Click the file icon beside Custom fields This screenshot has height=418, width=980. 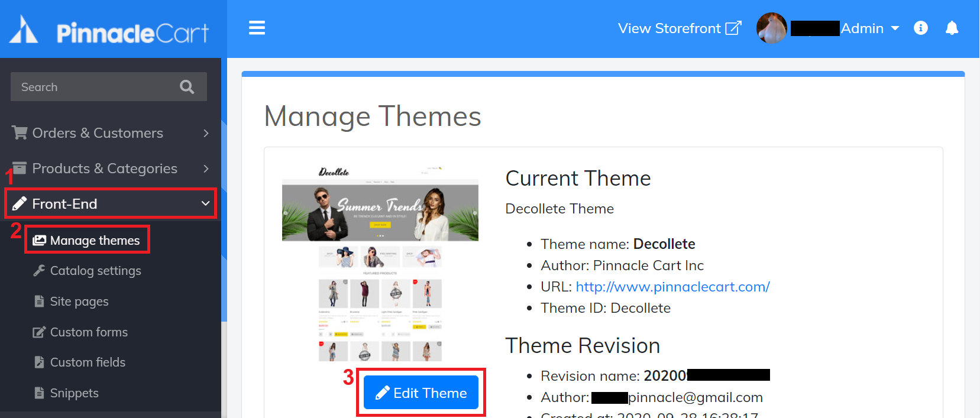click(39, 362)
